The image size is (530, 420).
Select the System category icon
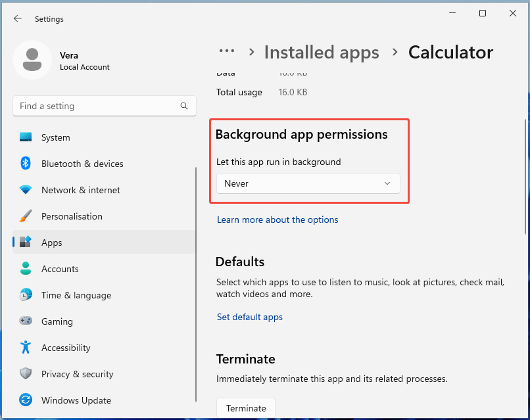point(26,137)
